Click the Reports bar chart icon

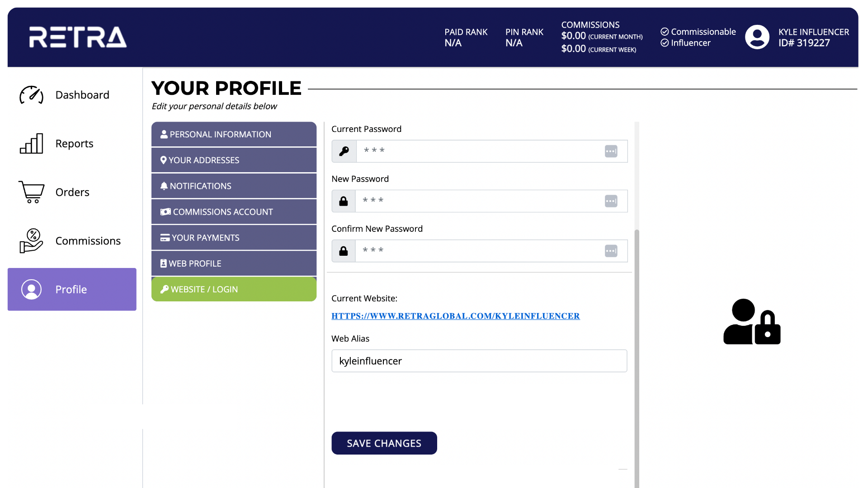click(31, 144)
